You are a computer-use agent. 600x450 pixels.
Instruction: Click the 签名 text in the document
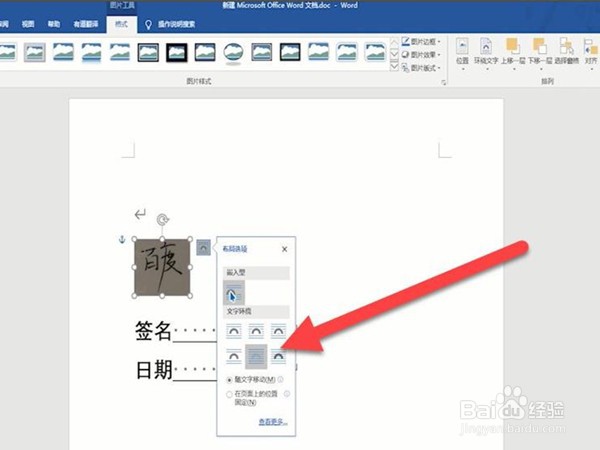pos(153,331)
